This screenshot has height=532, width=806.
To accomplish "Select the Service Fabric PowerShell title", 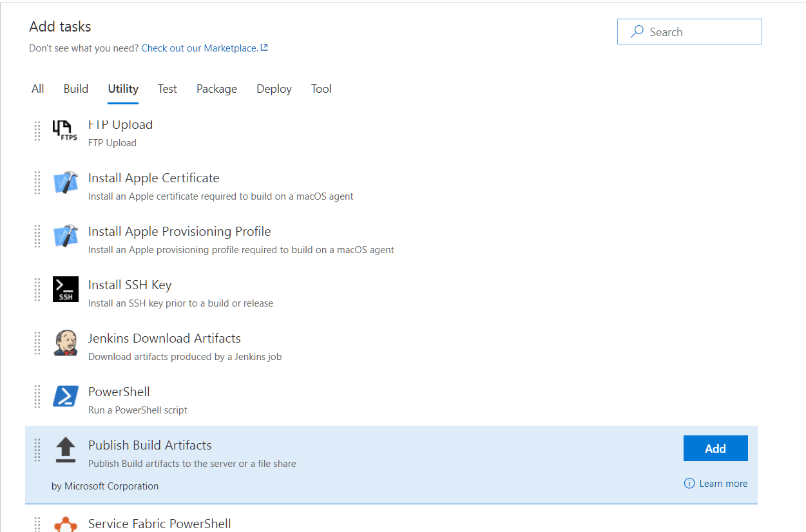I will 160,524.
